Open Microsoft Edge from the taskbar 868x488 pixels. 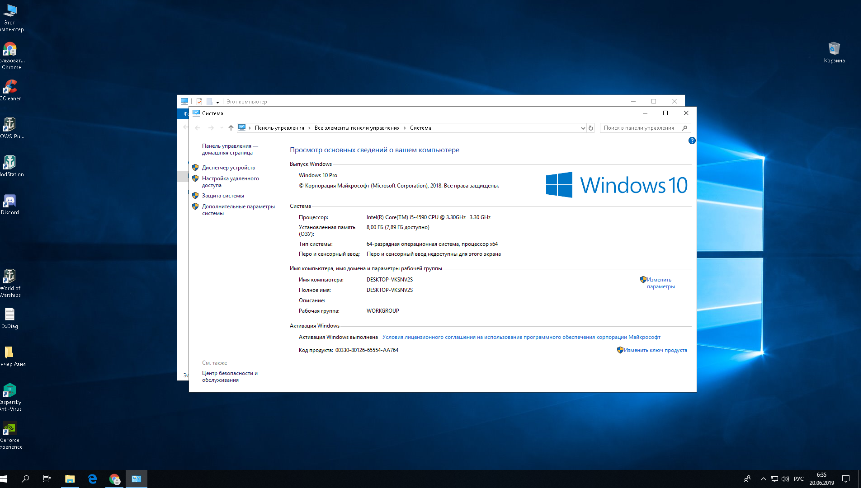(x=92, y=479)
